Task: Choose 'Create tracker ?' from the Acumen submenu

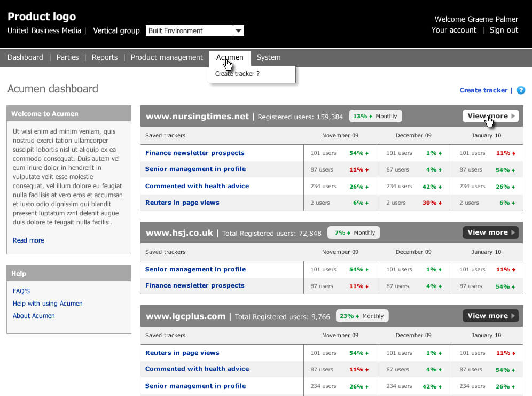Action: tap(237, 74)
